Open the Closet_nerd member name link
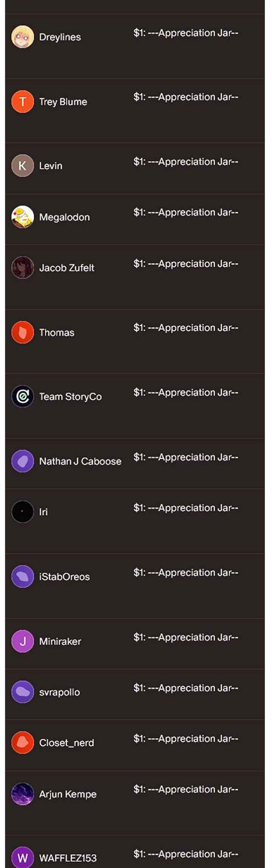The image size is (272, 868). click(66, 743)
